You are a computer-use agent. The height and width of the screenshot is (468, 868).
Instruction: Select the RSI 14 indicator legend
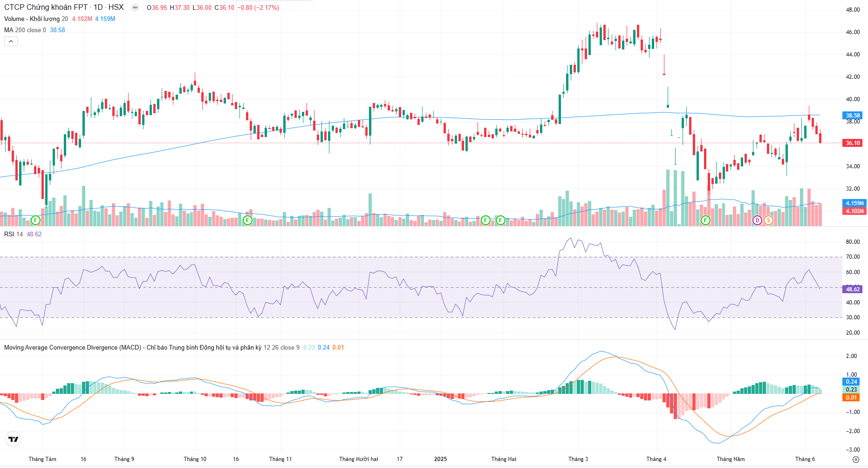14,234
